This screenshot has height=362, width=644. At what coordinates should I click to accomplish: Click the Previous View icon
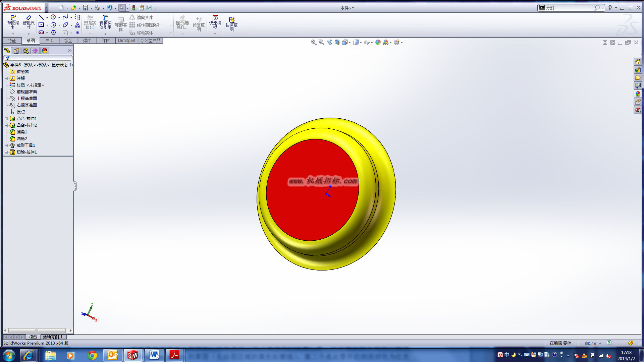tap(329, 42)
